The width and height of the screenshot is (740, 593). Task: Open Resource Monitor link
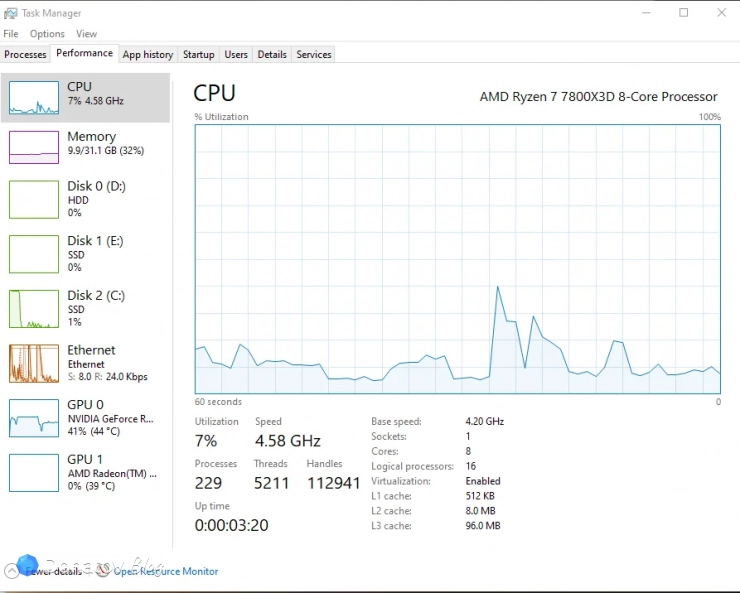[166, 571]
